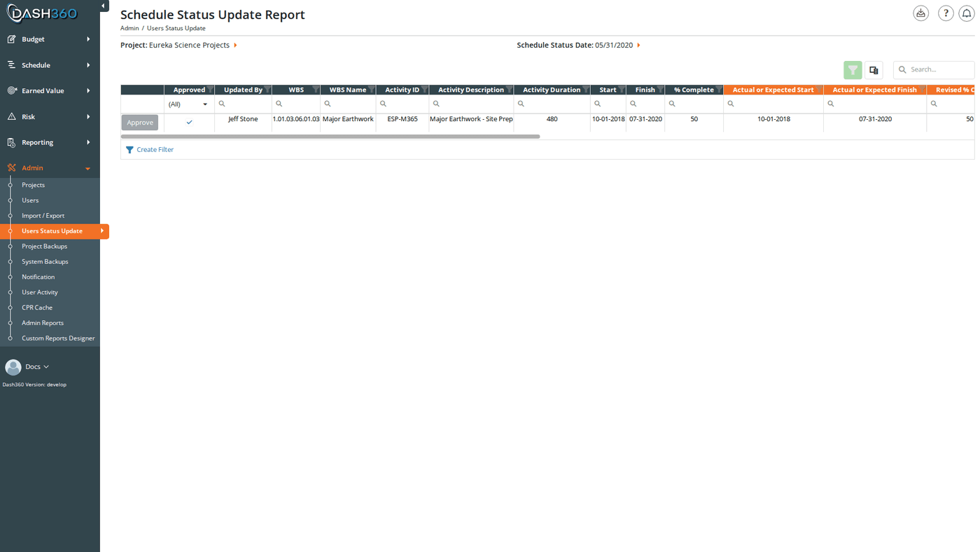Click the Activity ID column filter funnel
The image size is (980, 552).
pos(424,90)
